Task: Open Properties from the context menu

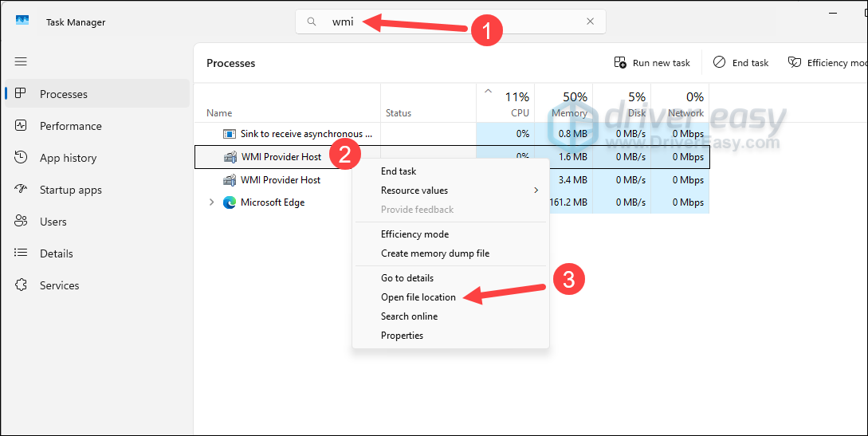Action: click(x=450, y=336)
